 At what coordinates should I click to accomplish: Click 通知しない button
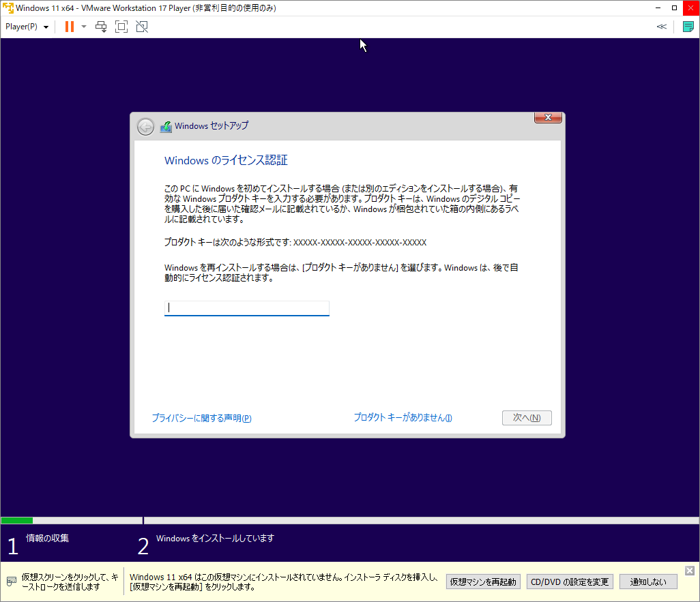(648, 582)
